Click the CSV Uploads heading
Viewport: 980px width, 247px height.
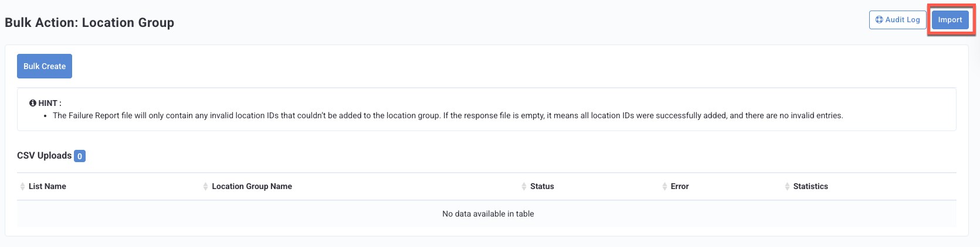click(45, 156)
